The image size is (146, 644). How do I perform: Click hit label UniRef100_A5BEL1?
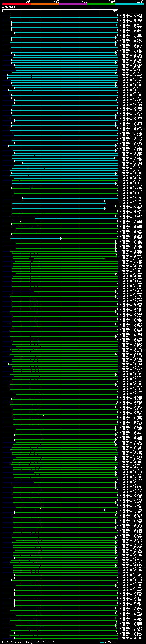coord(131,148)
